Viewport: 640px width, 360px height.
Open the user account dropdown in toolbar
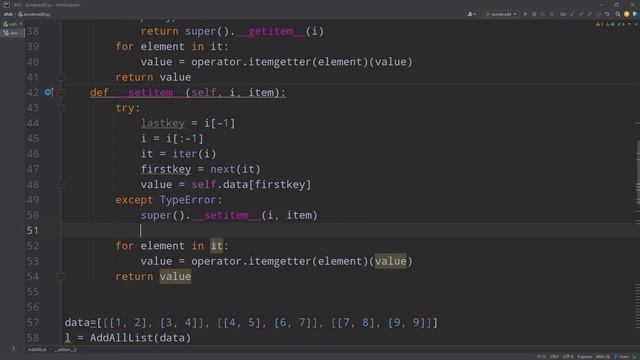(471, 14)
